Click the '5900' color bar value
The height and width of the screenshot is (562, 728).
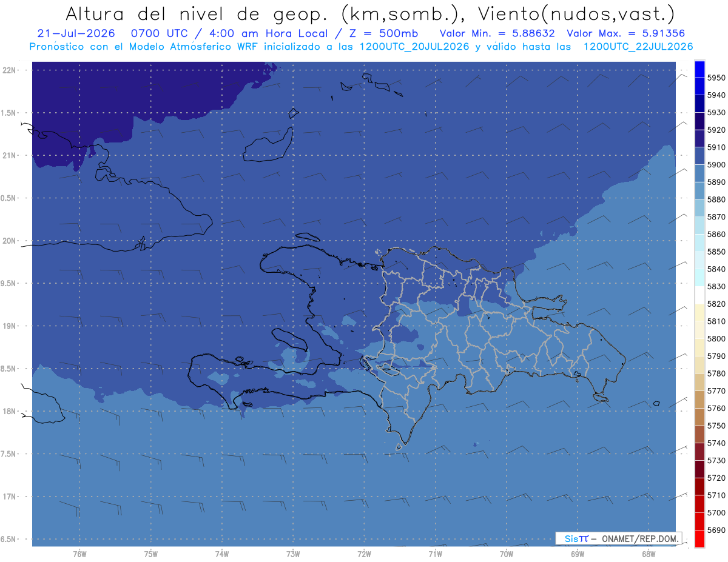[715, 165]
